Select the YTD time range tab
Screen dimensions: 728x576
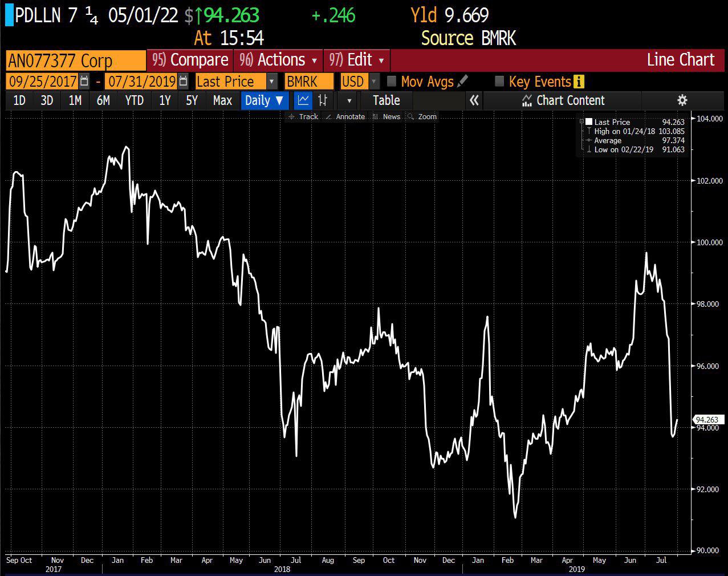click(x=134, y=100)
